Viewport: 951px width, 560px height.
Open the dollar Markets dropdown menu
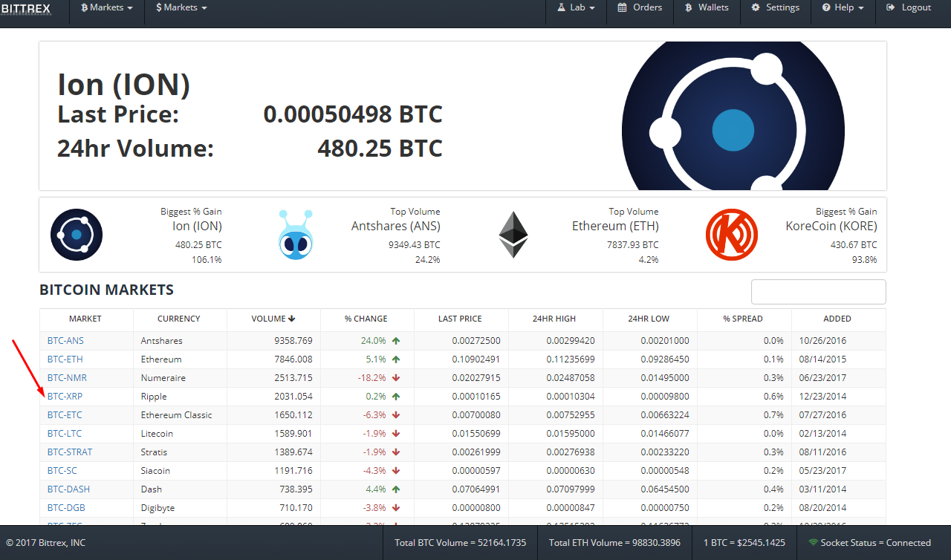tap(181, 7)
